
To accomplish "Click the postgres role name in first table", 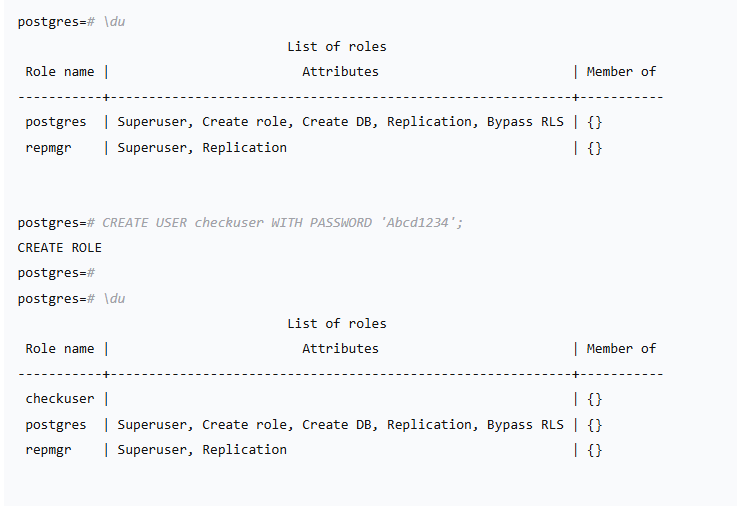I will point(55,121).
